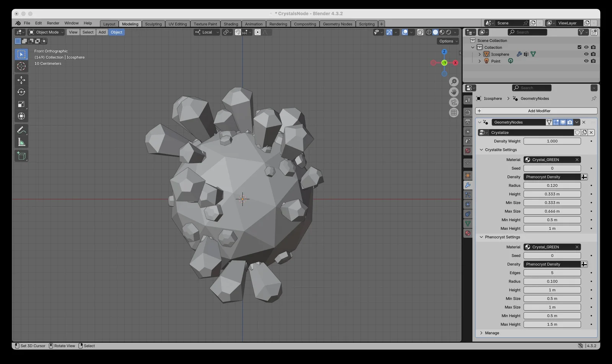Open the Material Properties tab
This screenshot has height=364, width=612.
(x=467, y=233)
